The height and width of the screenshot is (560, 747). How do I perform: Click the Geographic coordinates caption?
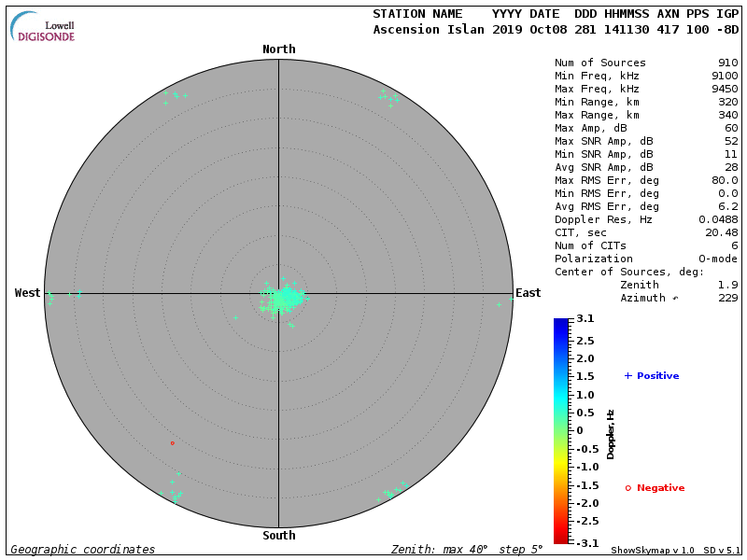[x=82, y=550]
